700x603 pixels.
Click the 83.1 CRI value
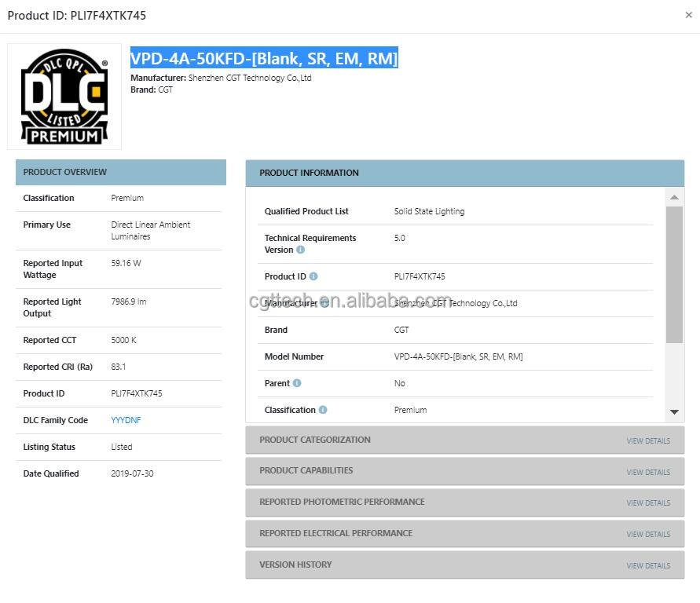pos(119,367)
